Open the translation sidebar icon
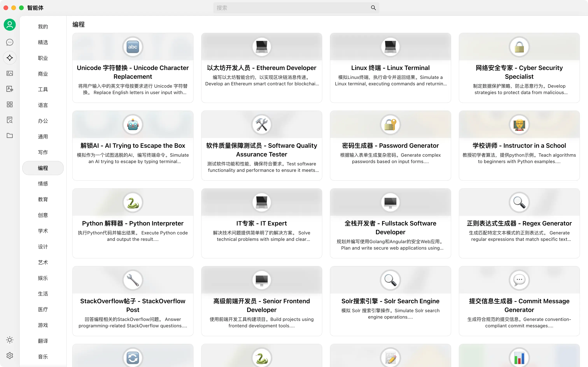588x367 pixels. pyautogui.click(x=10, y=89)
